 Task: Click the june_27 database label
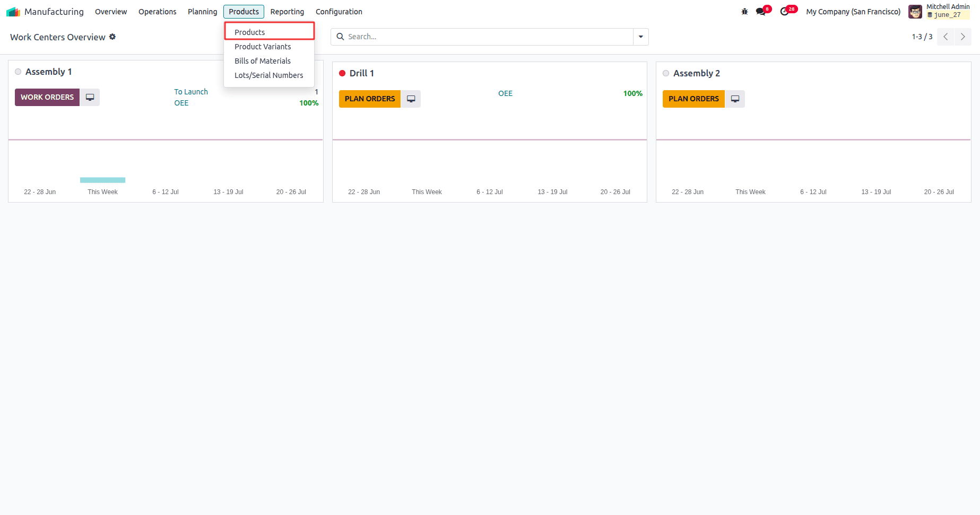tap(947, 15)
